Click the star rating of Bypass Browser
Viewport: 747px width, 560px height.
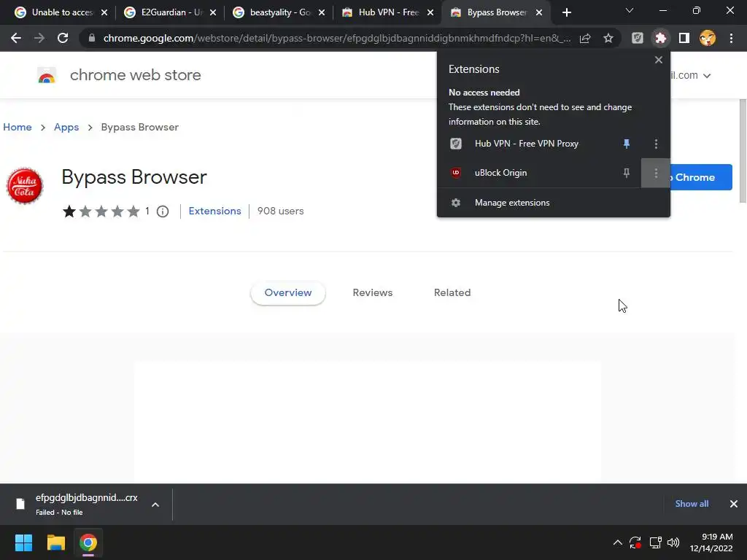point(101,211)
